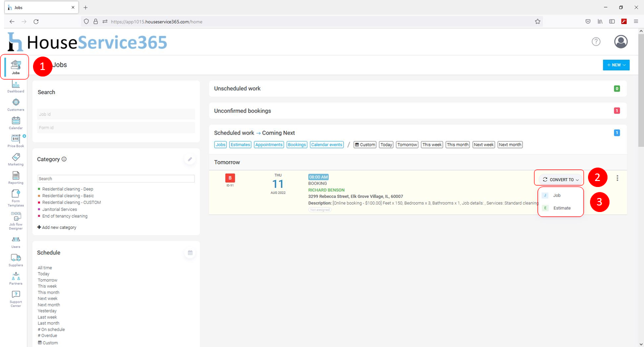Open the Job flow Designer
The image size is (644, 347).
coord(15,221)
